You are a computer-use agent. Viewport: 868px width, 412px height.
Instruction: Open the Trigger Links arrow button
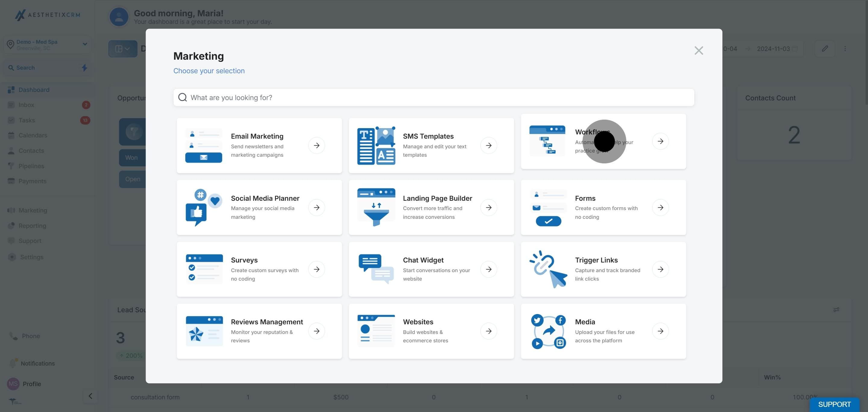pyautogui.click(x=660, y=269)
